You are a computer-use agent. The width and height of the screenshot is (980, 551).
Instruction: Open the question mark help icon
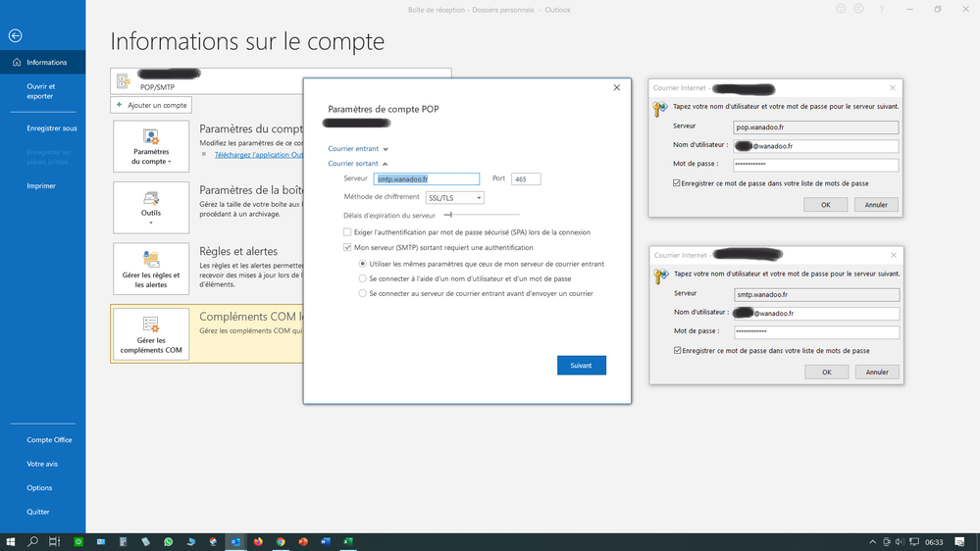pyautogui.click(x=881, y=10)
